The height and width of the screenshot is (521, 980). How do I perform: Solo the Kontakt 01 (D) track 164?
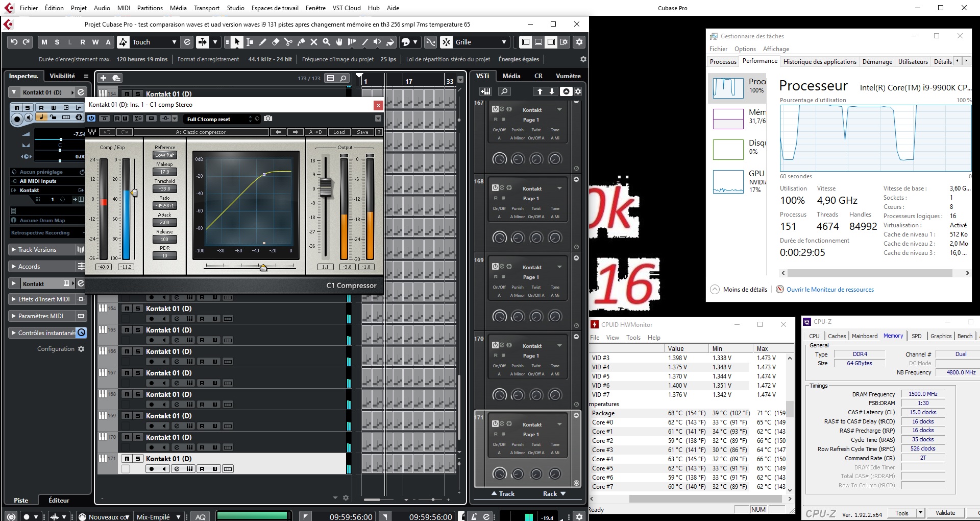[x=137, y=309]
